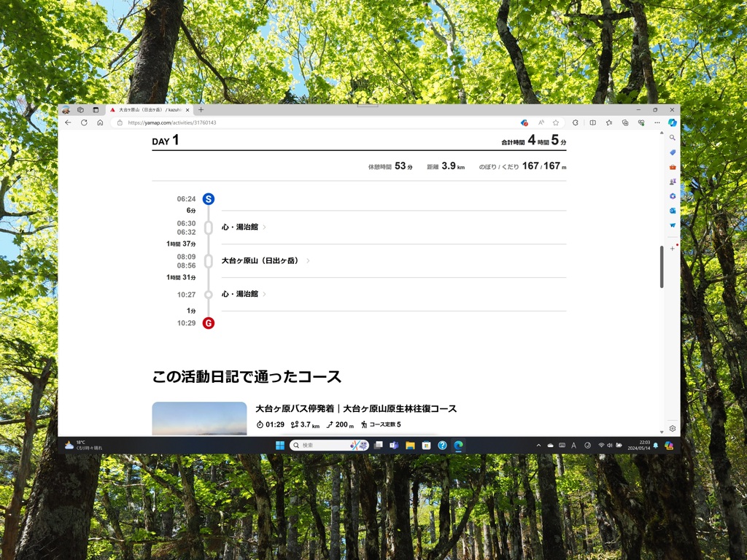747x560 pixels.
Task: Open sidebar settings gear icon
Action: [673, 429]
